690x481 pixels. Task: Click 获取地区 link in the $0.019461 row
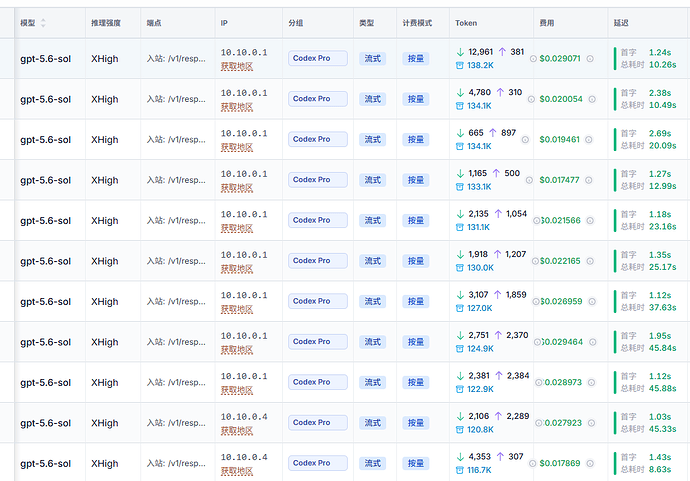coord(237,147)
